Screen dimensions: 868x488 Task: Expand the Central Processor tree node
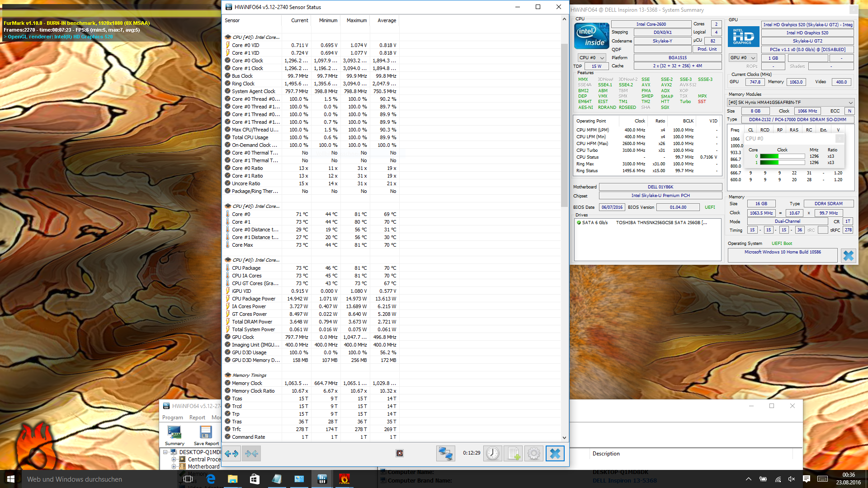click(x=174, y=459)
